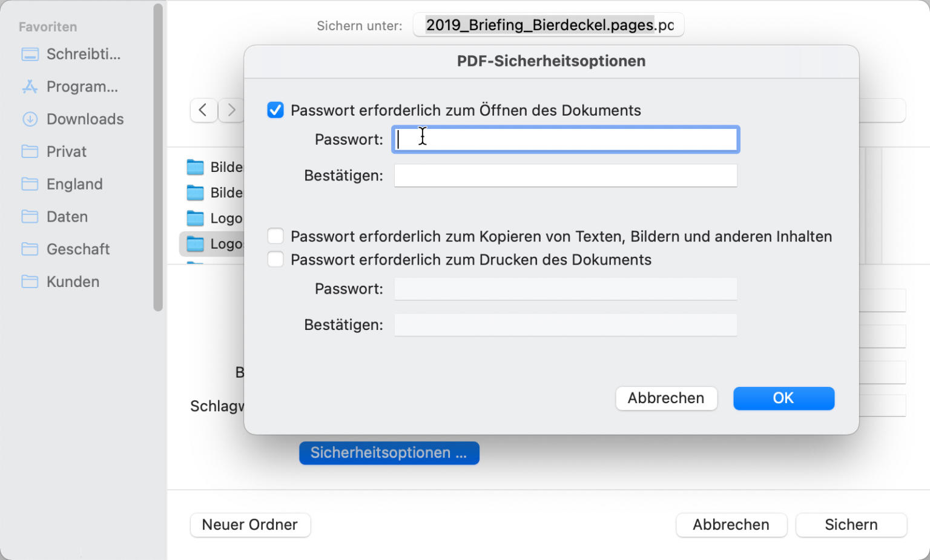The width and height of the screenshot is (930, 560).
Task: Confirm security options with OK
Action: tap(783, 398)
